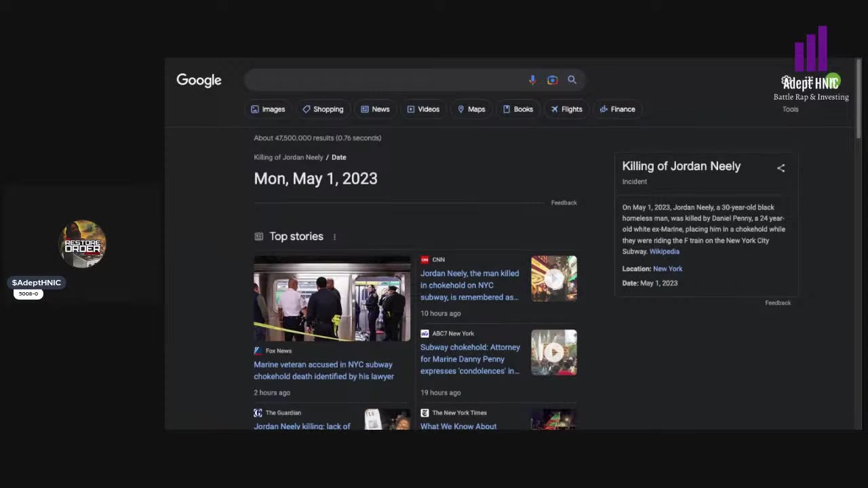Open Google Lens camera search icon
The height and width of the screenshot is (488, 868).
[552, 80]
